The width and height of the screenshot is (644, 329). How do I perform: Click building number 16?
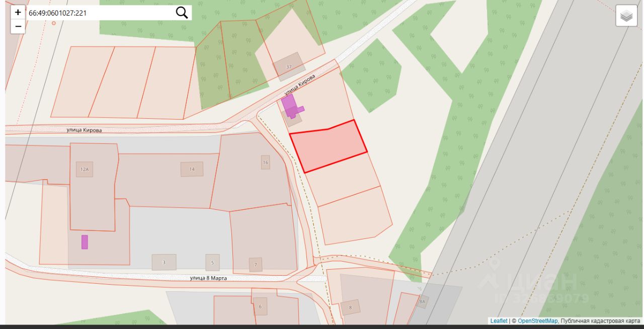tap(266, 162)
